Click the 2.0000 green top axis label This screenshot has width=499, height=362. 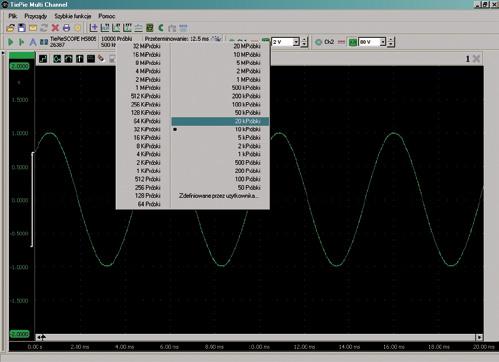[x=20, y=66]
